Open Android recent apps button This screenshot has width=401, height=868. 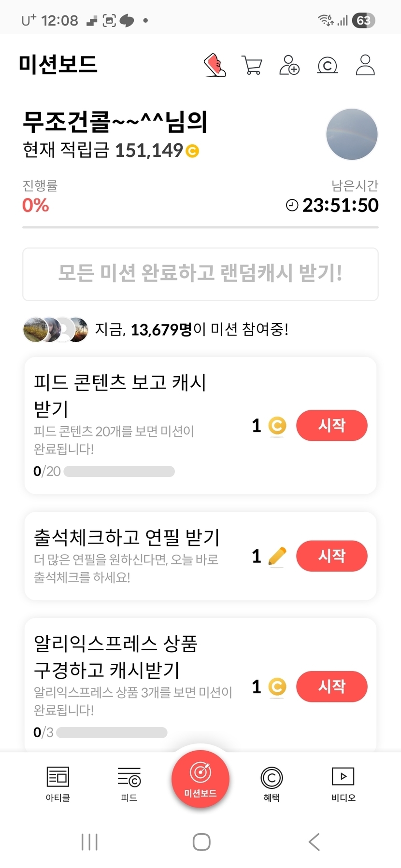[x=89, y=842]
